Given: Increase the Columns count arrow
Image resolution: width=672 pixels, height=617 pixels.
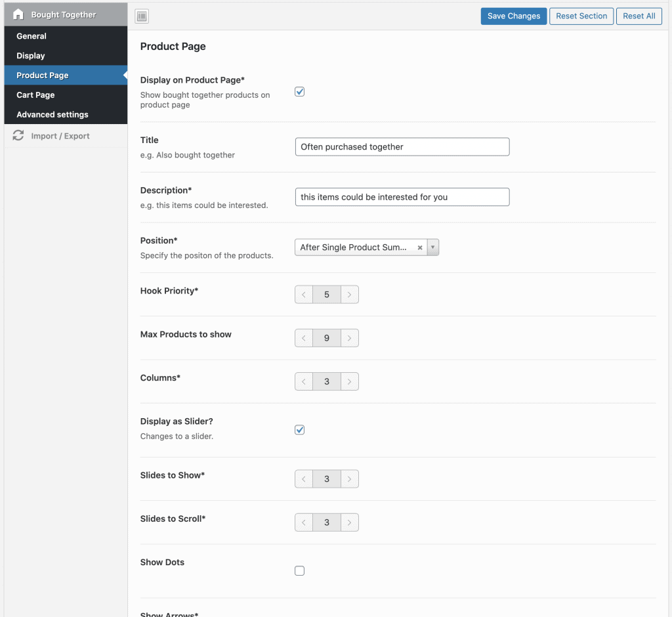Looking at the screenshot, I should tap(349, 381).
